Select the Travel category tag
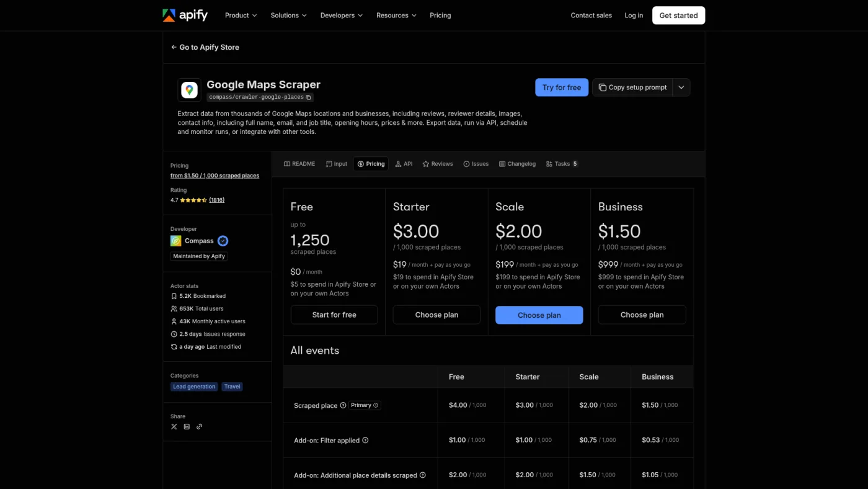 click(x=232, y=387)
